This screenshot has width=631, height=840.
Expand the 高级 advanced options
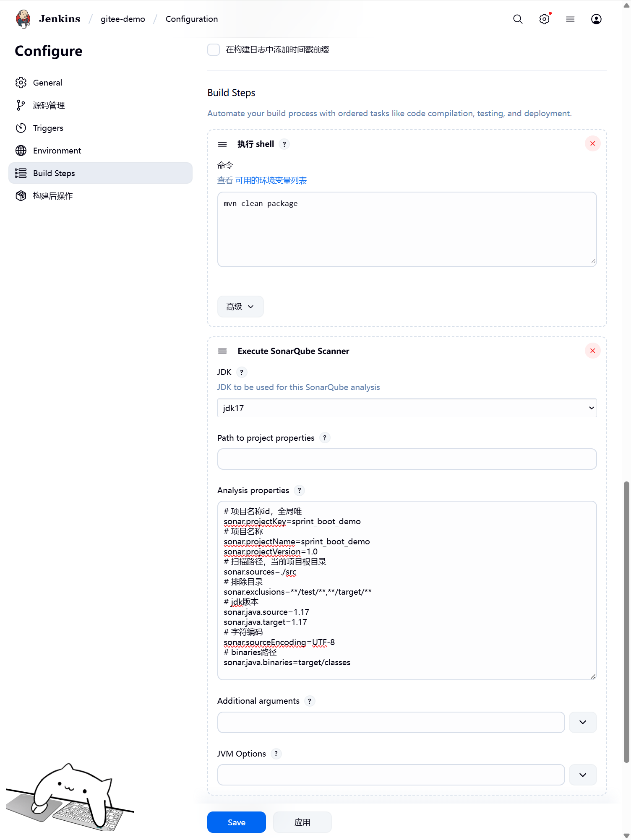tap(240, 307)
